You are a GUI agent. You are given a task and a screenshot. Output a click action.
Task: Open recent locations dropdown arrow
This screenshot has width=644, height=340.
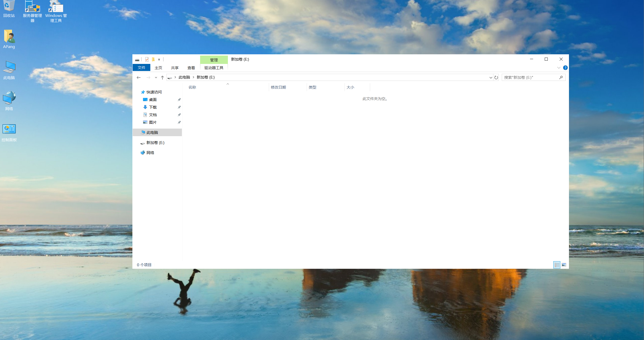pos(156,78)
